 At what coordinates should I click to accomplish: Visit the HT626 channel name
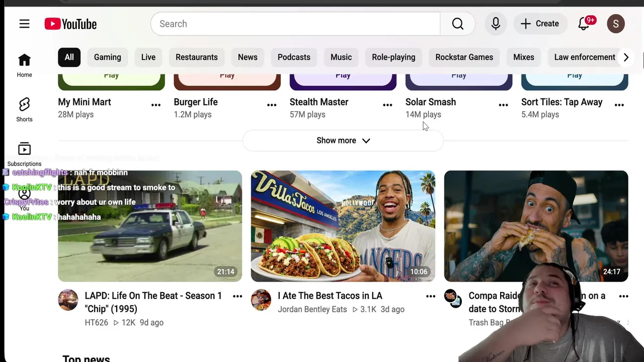[97, 322]
